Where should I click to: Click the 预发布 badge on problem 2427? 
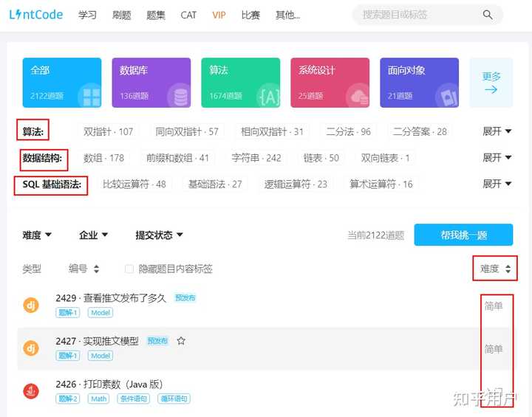click(158, 341)
